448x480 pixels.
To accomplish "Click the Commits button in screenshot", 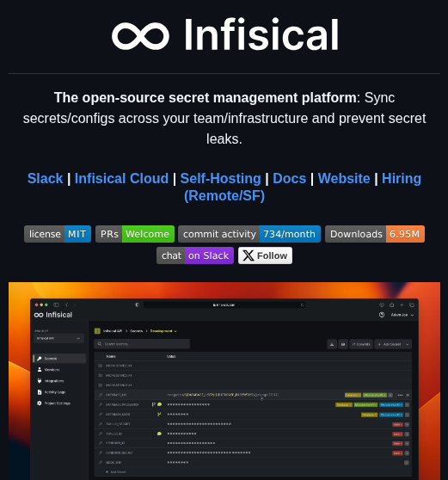I will coord(361,344).
